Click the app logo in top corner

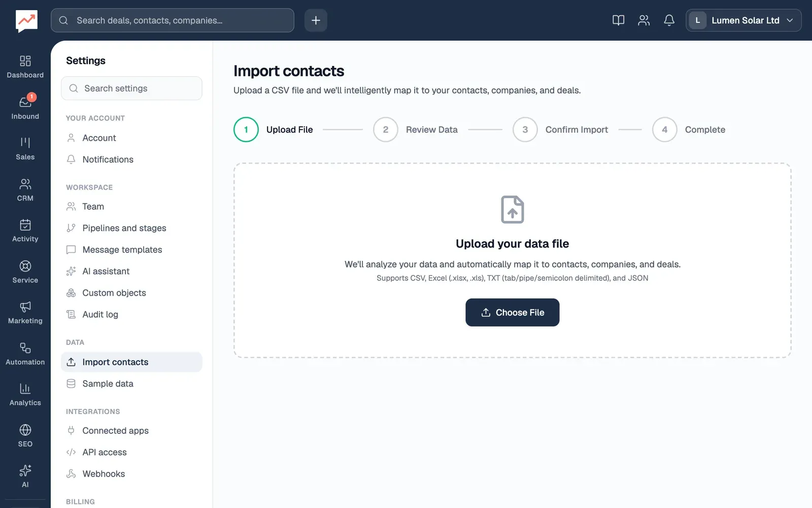tap(26, 21)
